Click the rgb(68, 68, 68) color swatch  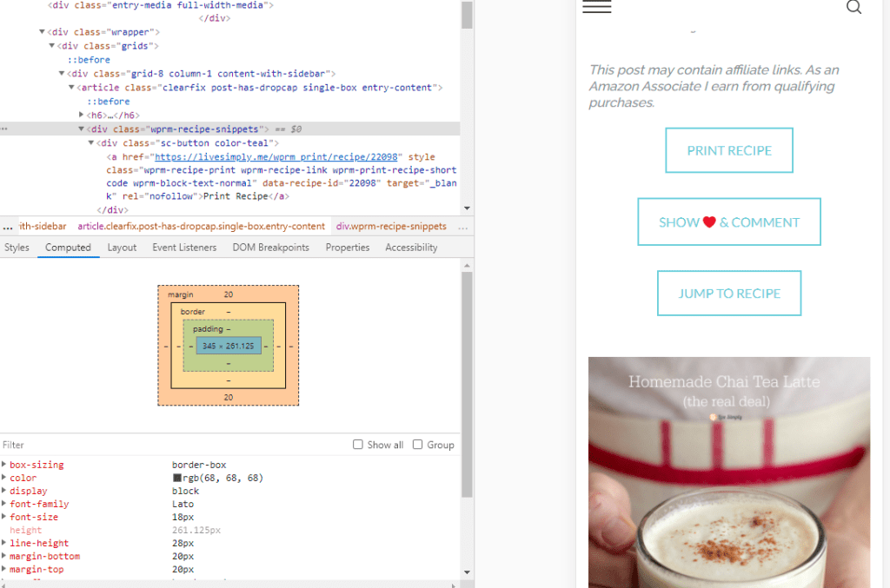(x=177, y=479)
